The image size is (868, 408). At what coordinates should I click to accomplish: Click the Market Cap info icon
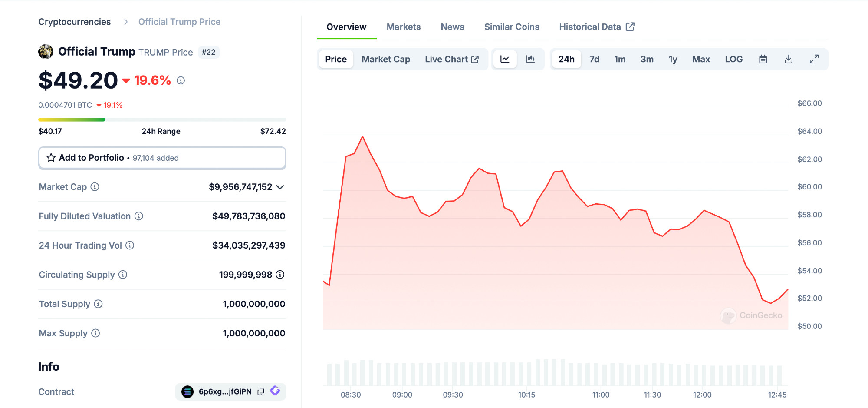95,187
